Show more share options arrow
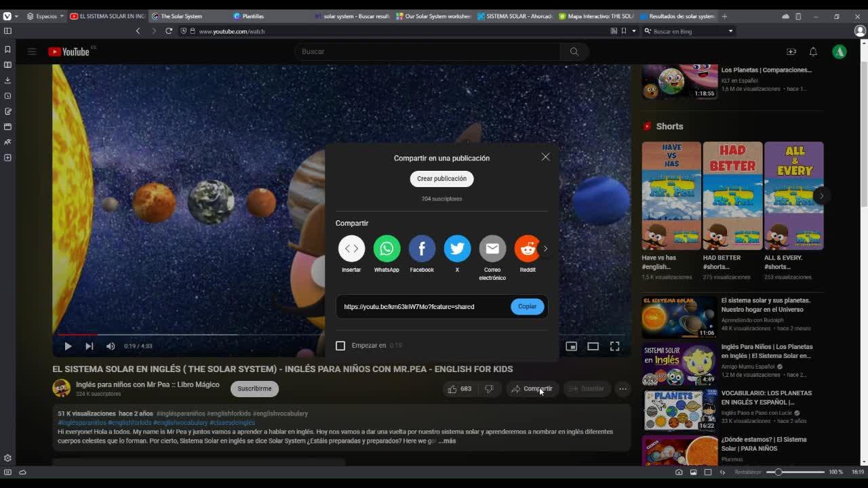Viewport: 868px width, 488px height. pos(545,249)
